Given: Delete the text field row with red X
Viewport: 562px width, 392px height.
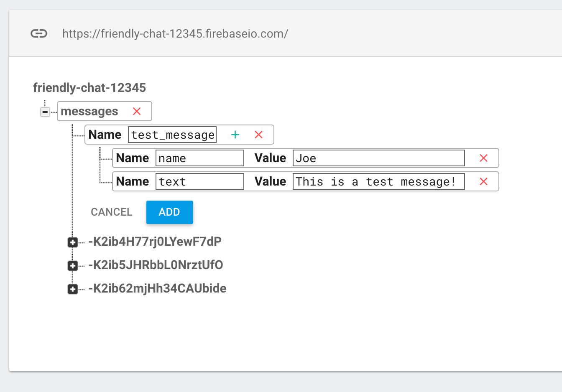Looking at the screenshot, I should (484, 181).
